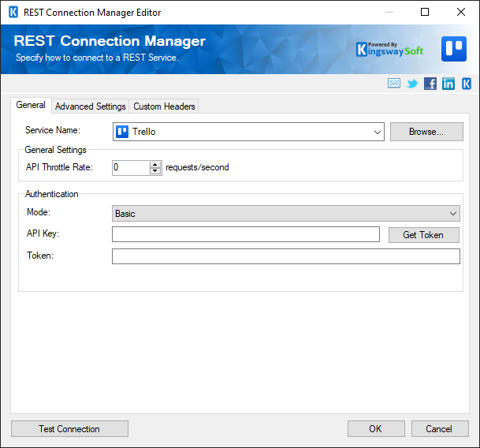Open the Facebook icon link
480x448 pixels.
[x=430, y=84]
